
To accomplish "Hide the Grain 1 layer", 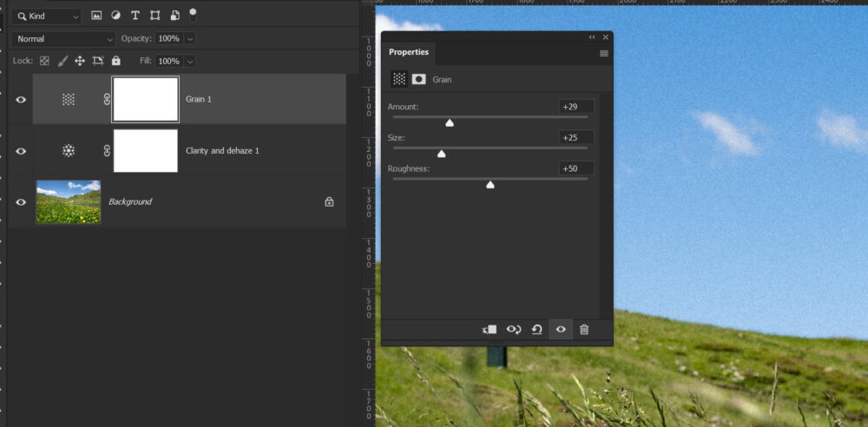I will [x=21, y=100].
